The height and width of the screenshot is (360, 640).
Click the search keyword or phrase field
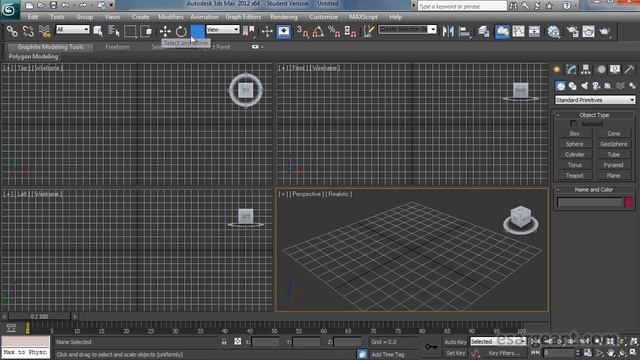point(462,6)
